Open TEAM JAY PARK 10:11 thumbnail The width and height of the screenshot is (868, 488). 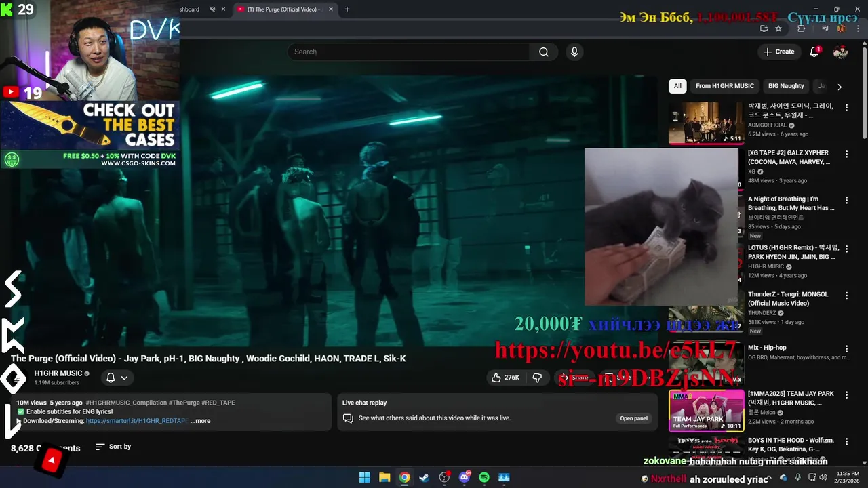706,411
